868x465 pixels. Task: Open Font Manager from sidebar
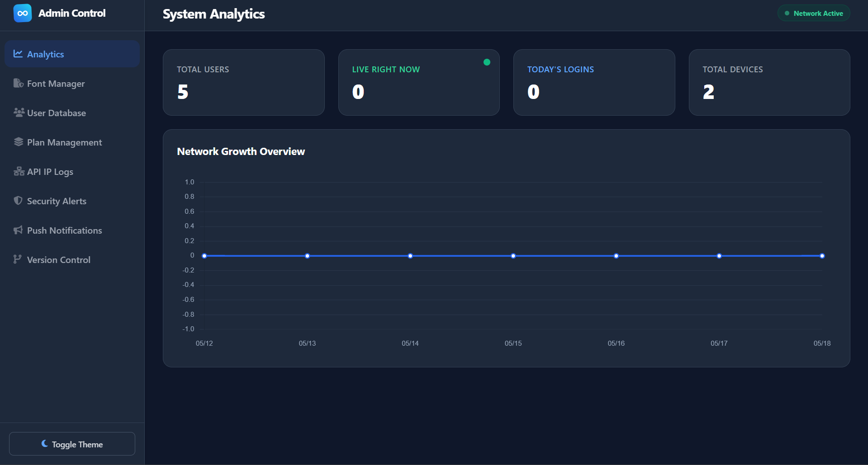72,83
